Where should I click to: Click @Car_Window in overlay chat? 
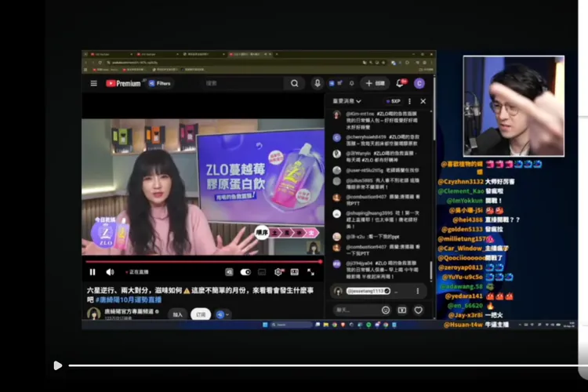pos(461,249)
